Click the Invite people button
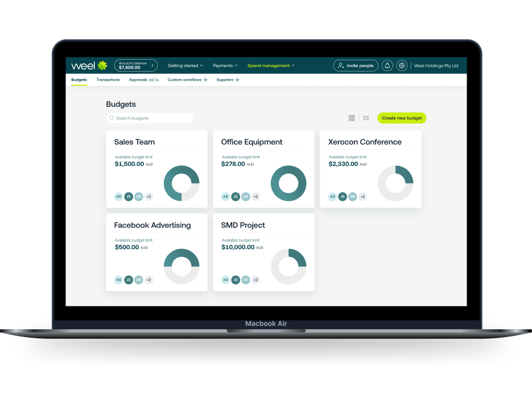This screenshot has width=532, height=394. tap(356, 65)
